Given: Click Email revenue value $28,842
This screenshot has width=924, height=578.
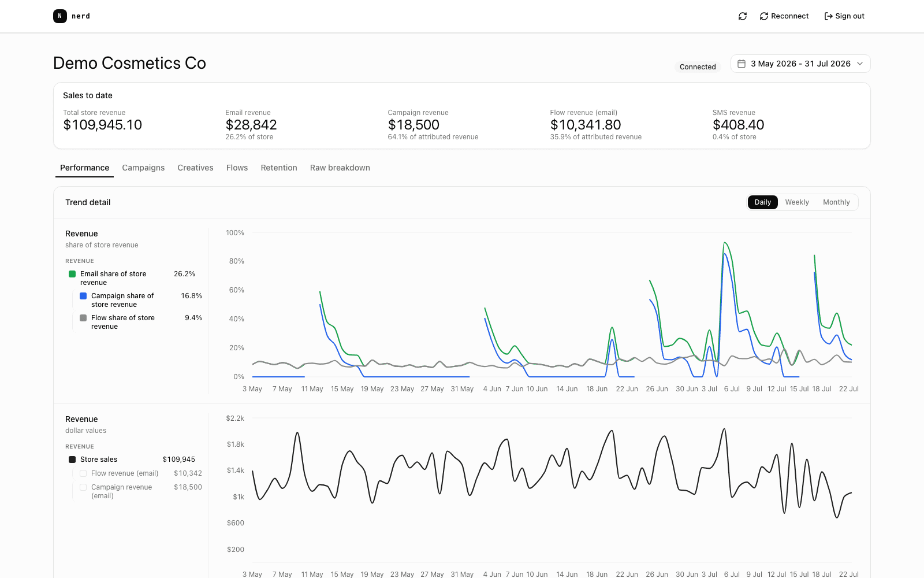Looking at the screenshot, I should pos(251,125).
